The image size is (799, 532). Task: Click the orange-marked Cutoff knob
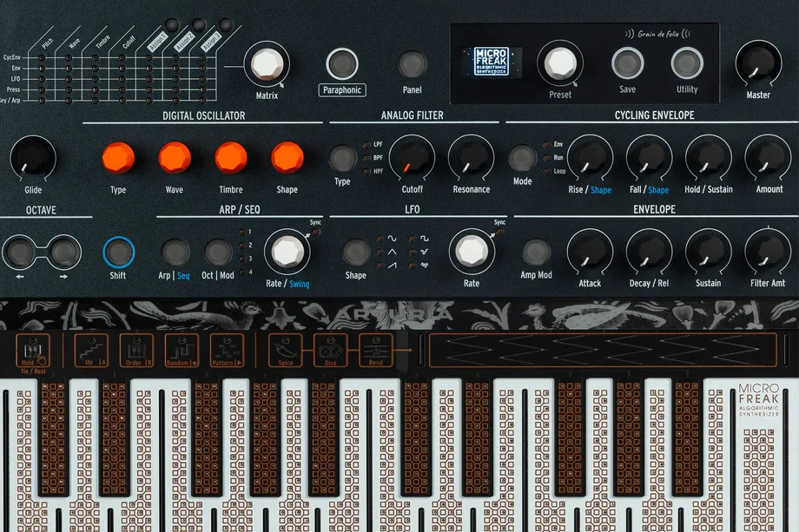tap(413, 158)
